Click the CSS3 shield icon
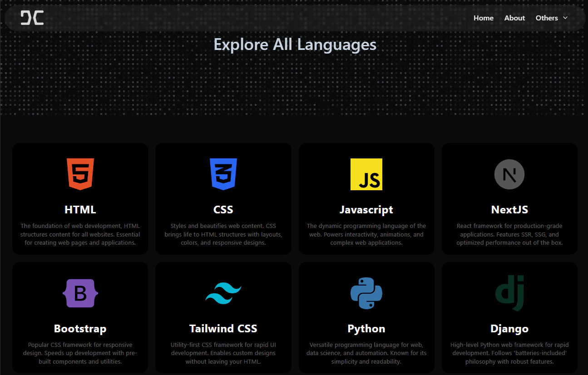Image resolution: width=588 pixels, height=375 pixels. pyautogui.click(x=223, y=174)
